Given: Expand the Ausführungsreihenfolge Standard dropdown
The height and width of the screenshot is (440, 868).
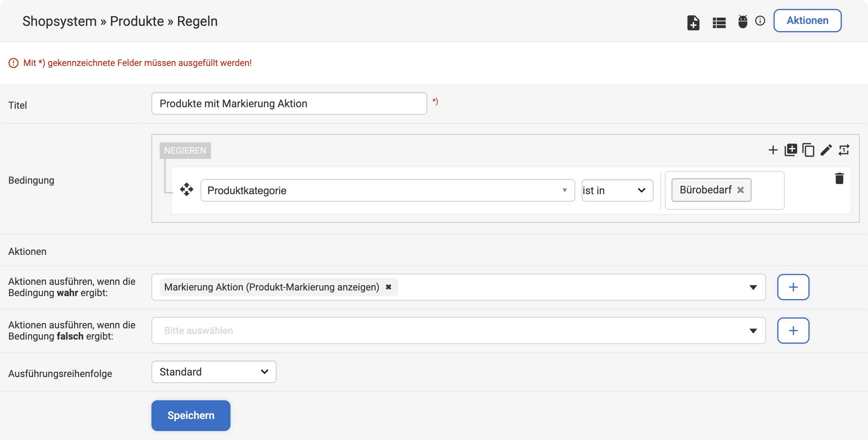Looking at the screenshot, I should click(214, 372).
